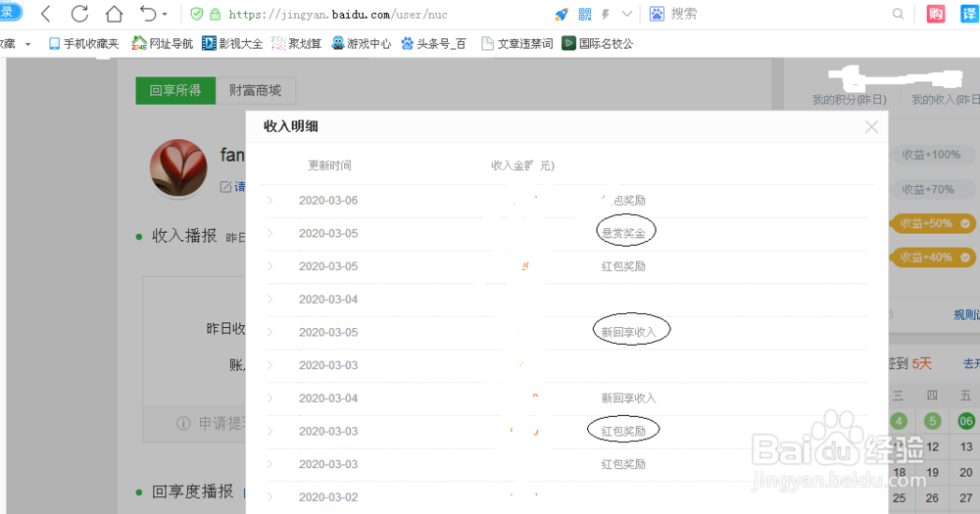The height and width of the screenshot is (514, 980).
Task: Select calendar day 19
Action: (x=933, y=473)
